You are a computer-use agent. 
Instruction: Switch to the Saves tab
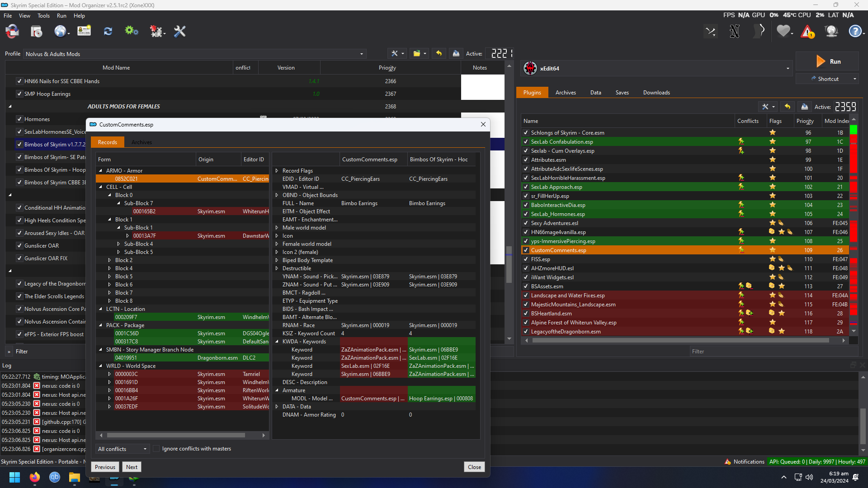(622, 93)
